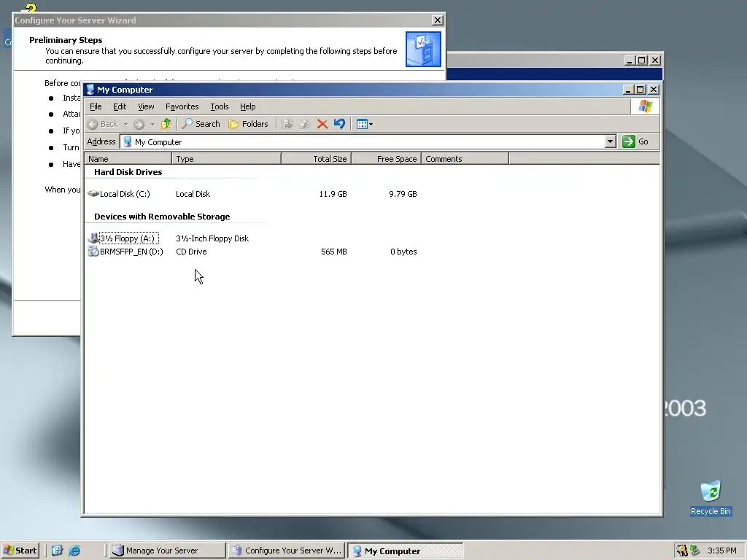Minimize the My Computer window
The image size is (747, 560).
(x=628, y=90)
